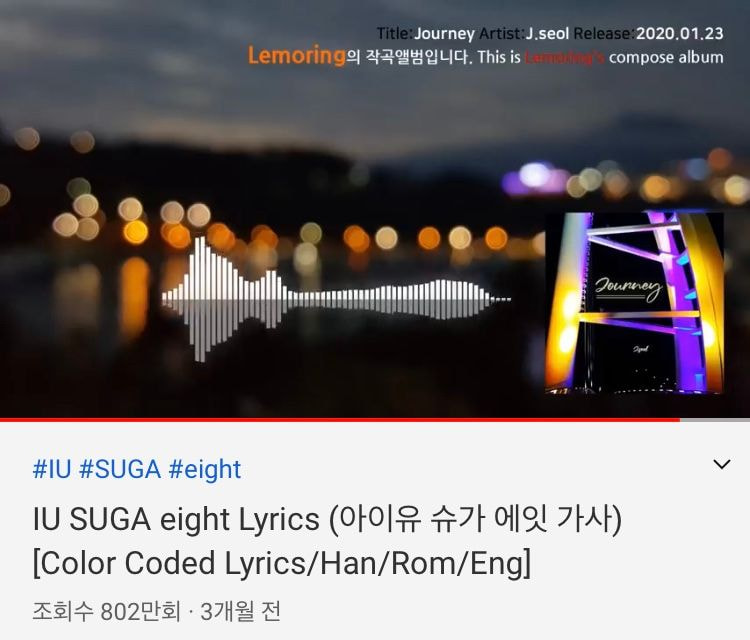The image size is (750, 640).
Task: Expand the video description with chevron arrow
Action: coord(721,464)
